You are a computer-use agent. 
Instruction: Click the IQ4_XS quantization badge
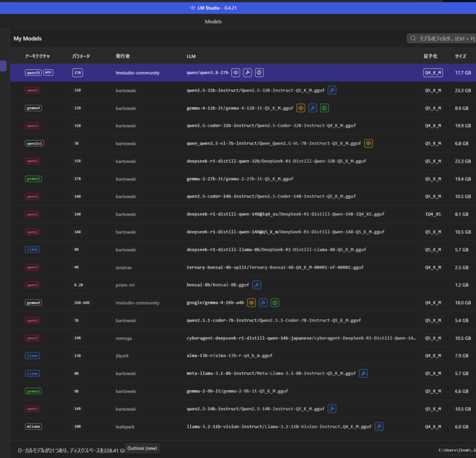click(x=433, y=214)
